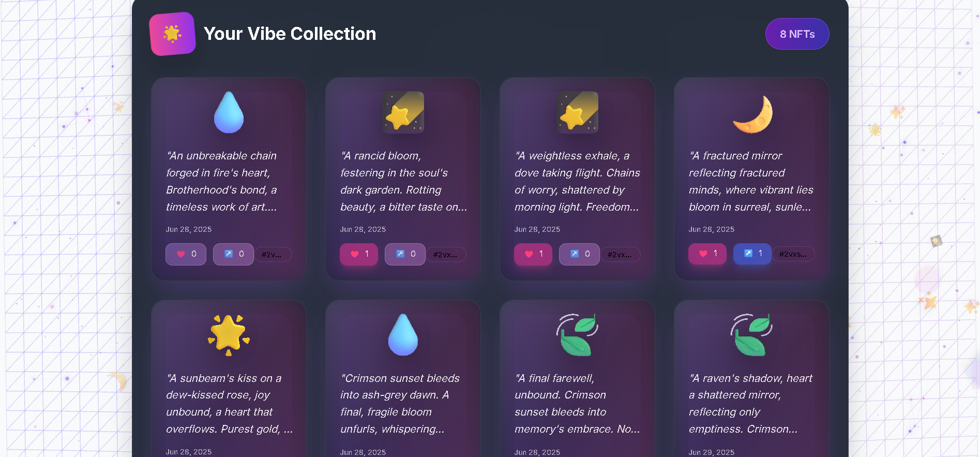Click the shooting star on the rancid bloom card
The image size is (980, 457).
pos(403,112)
